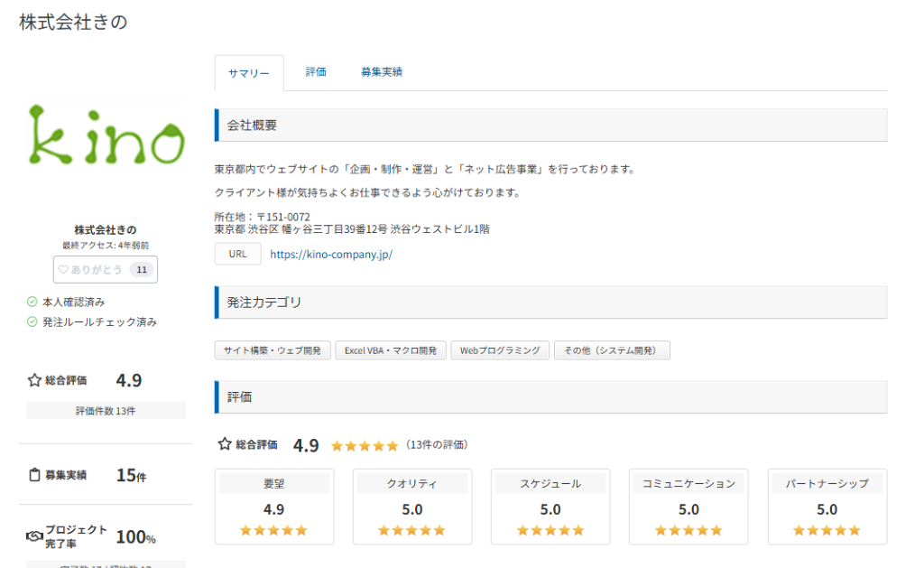Click the kino company logo
The width and height of the screenshot is (924, 568).
pos(106,135)
